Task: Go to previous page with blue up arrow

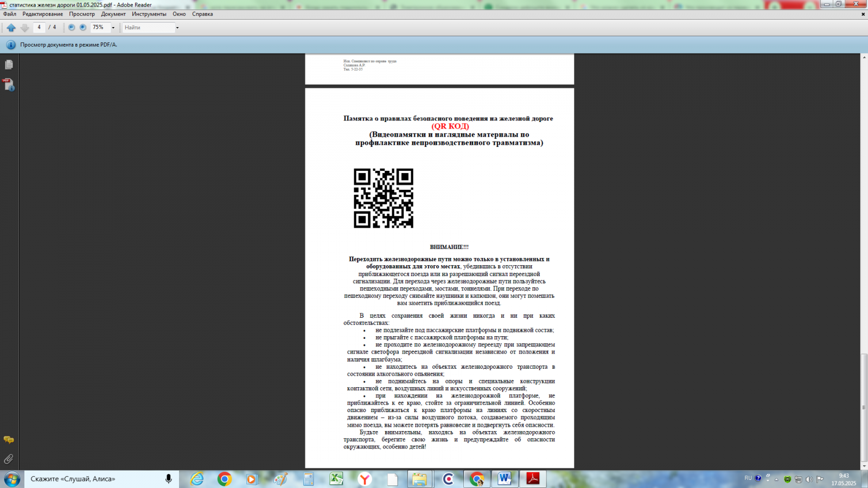Action: 11,28
